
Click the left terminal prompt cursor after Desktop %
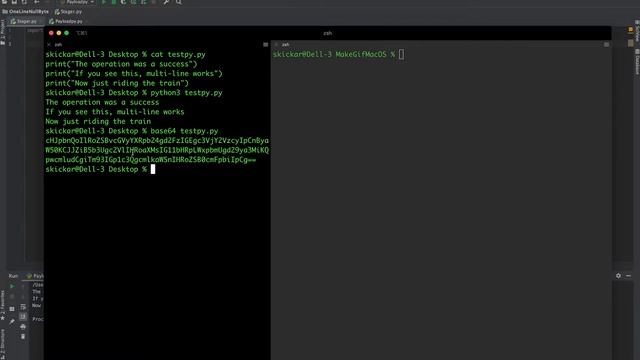(153, 169)
